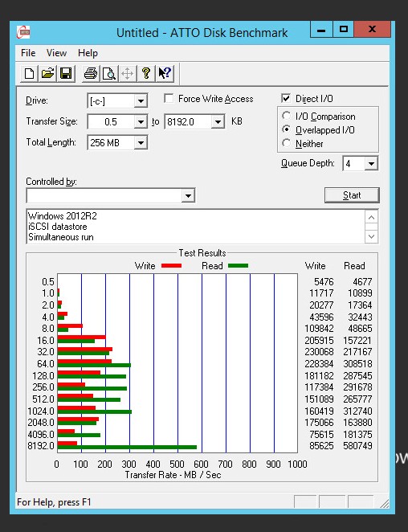Click the 1024.0 transfer size row label
Screen dimensions: 408x532
[x=41, y=411]
